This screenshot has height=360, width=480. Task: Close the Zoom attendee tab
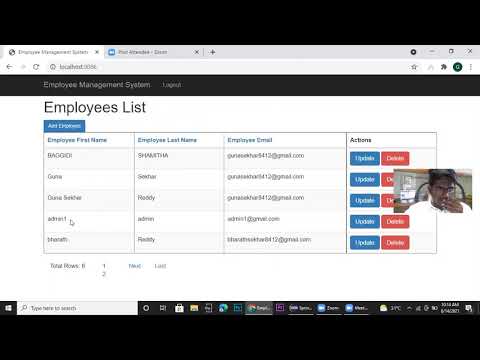197,52
